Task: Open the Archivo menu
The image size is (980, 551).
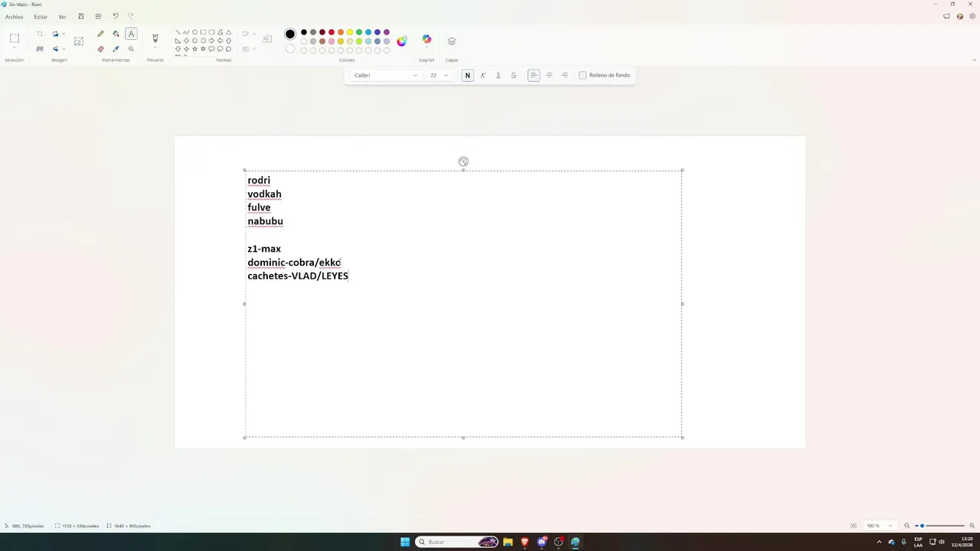Action: click(x=14, y=17)
